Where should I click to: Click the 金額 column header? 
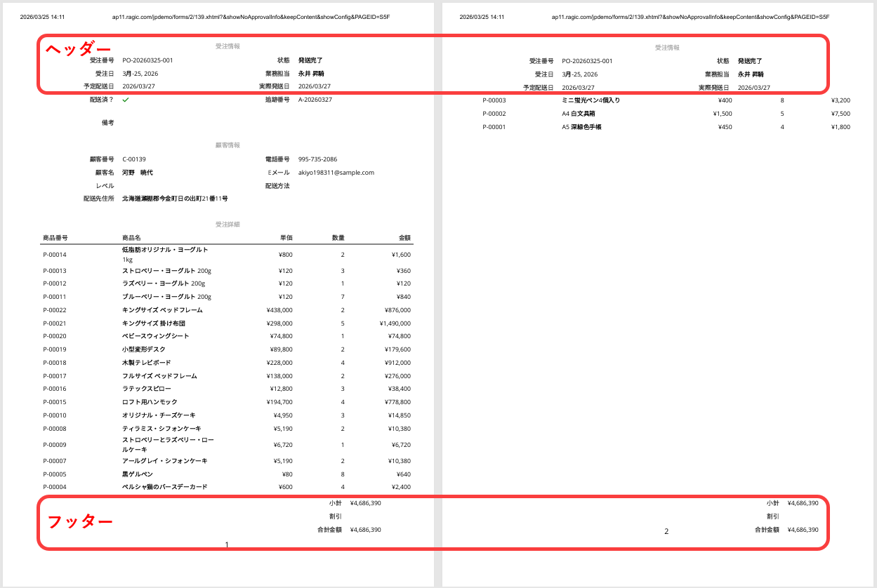coord(404,238)
